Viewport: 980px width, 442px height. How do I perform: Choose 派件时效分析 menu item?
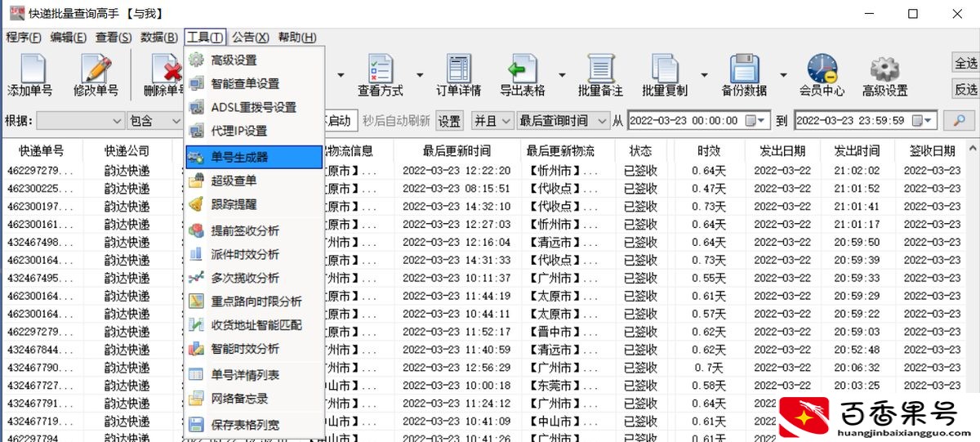tap(255, 254)
